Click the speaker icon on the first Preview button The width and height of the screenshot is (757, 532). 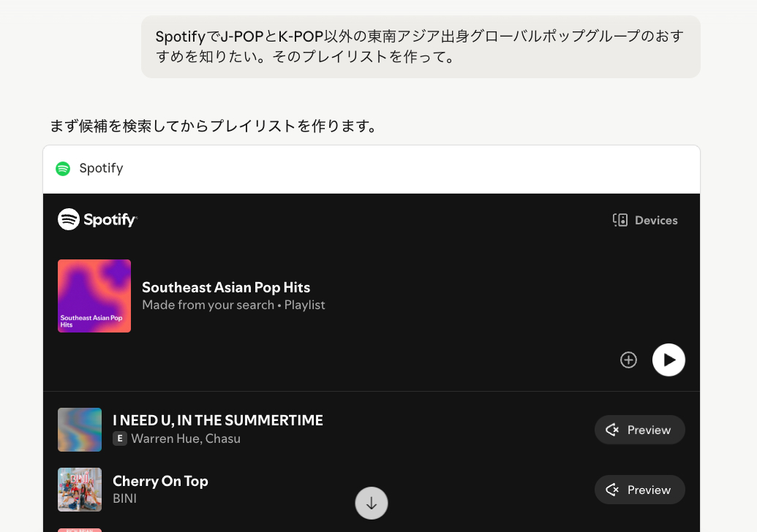pyautogui.click(x=612, y=430)
